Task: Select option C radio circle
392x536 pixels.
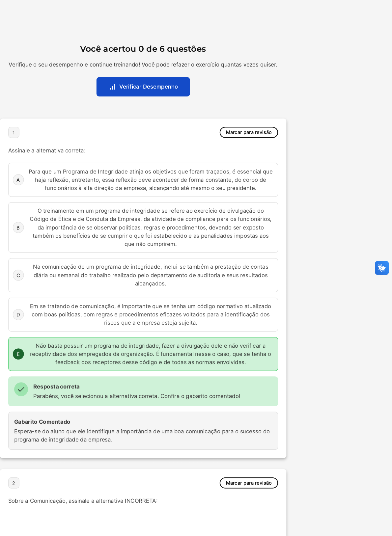Action: (18, 276)
